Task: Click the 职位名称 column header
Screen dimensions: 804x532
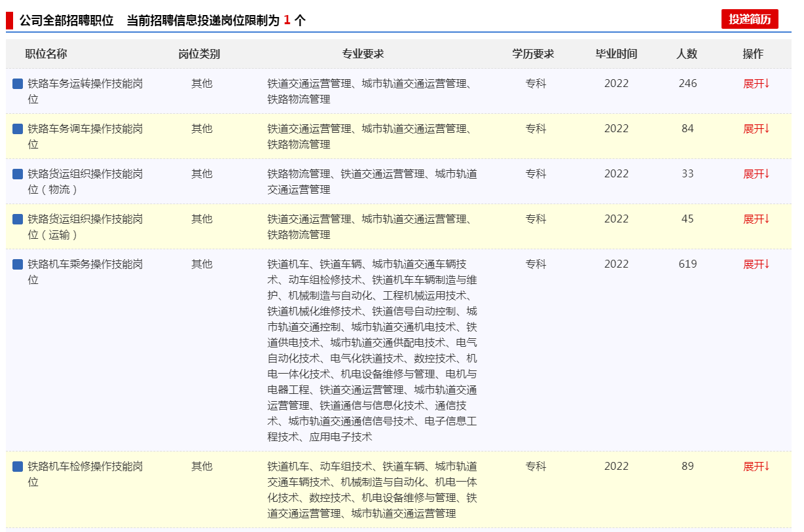Action: (46, 54)
